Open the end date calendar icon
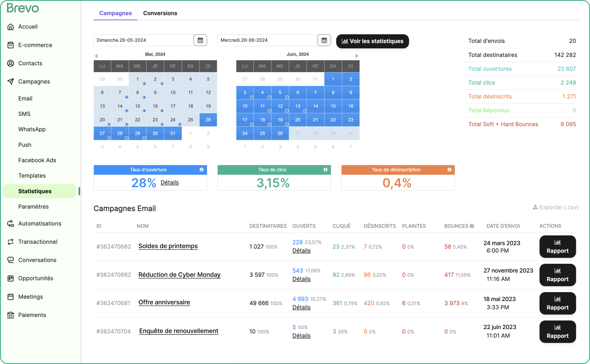 324,40
